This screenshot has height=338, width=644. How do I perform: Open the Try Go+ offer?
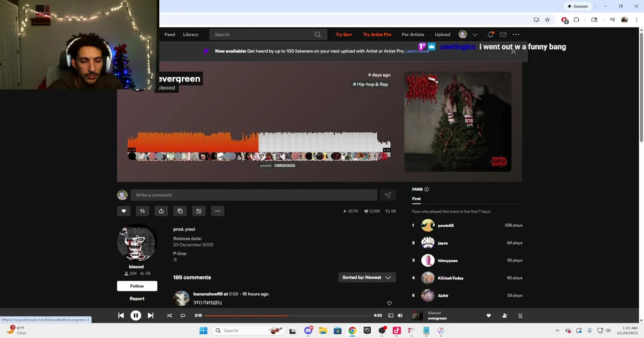tap(344, 34)
